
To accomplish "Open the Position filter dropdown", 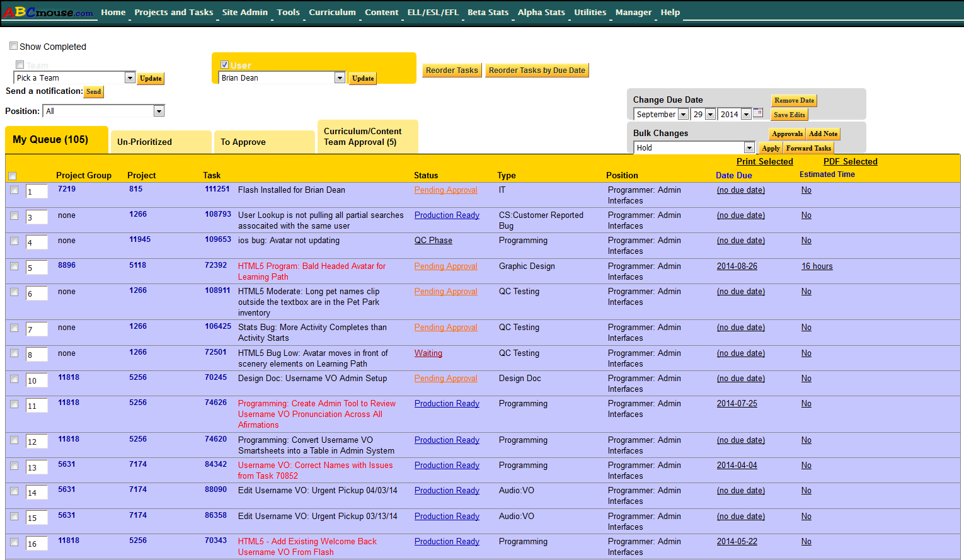I will tap(159, 111).
